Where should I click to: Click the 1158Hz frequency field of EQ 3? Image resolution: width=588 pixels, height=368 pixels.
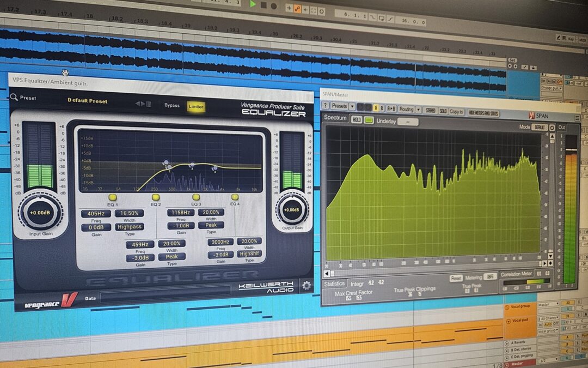tap(180, 213)
